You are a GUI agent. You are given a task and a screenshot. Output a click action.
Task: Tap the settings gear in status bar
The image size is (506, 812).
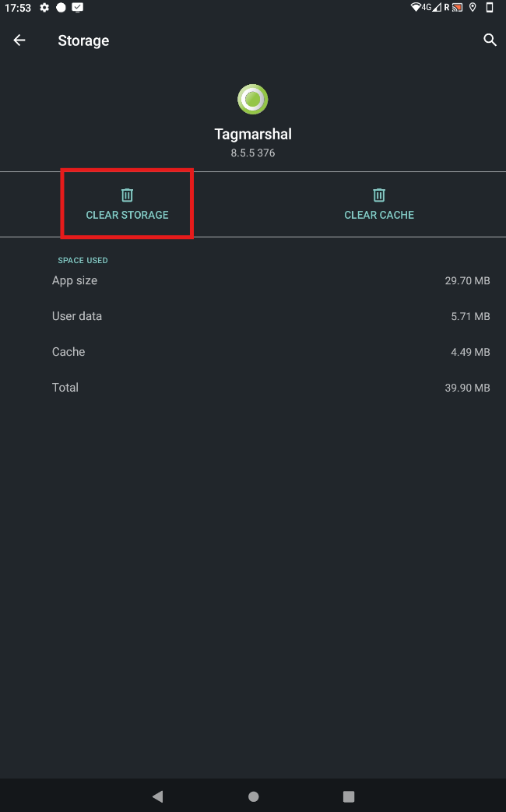[x=44, y=7]
